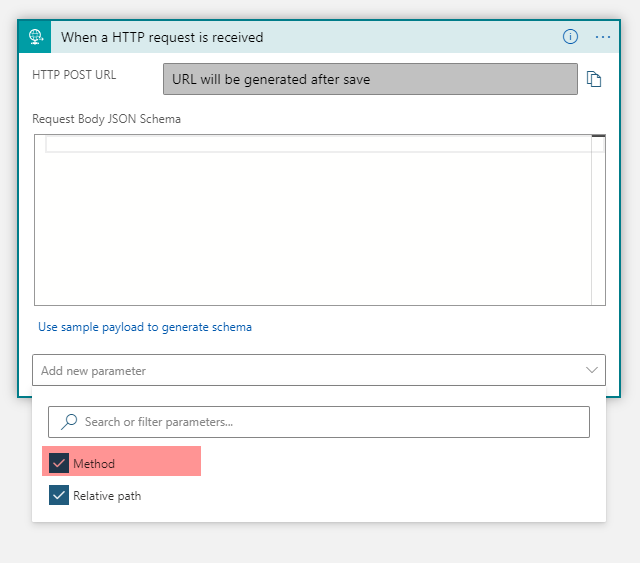
Task: Open the info icon on trigger header
Action: point(570,37)
